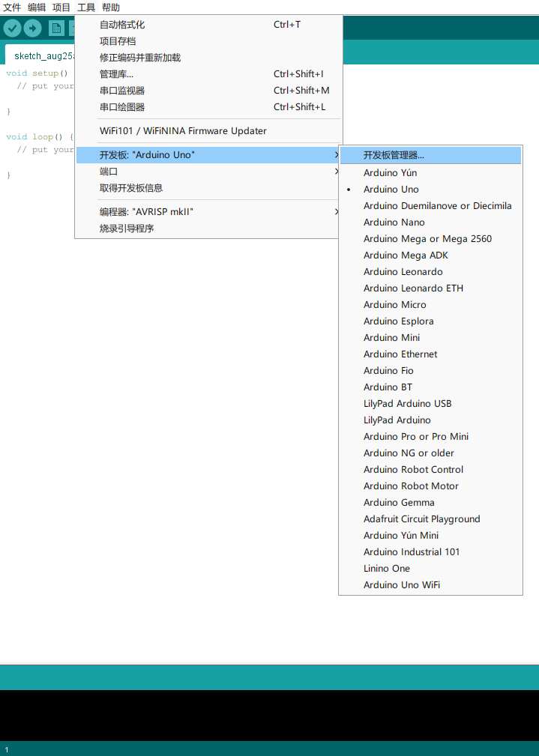Choose Arduino Robot Motor
Image resolution: width=539 pixels, height=756 pixels.
click(x=430, y=486)
